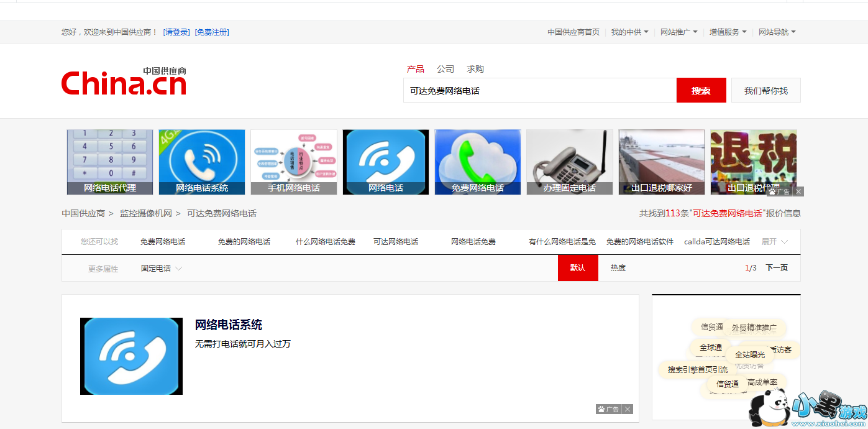Open the 网络电话 blue phone thumbnail

[386, 162]
